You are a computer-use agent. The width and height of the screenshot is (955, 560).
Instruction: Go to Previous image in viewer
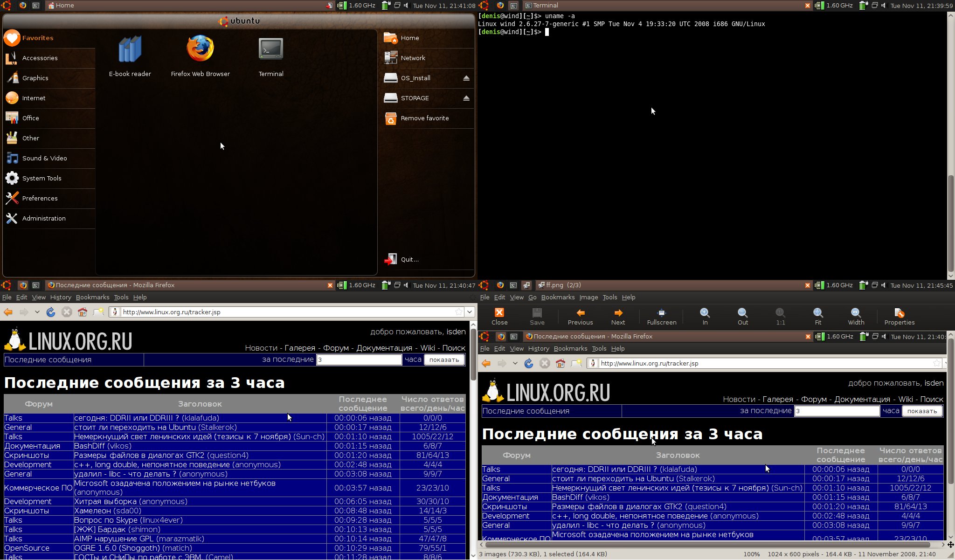pyautogui.click(x=581, y=317)
